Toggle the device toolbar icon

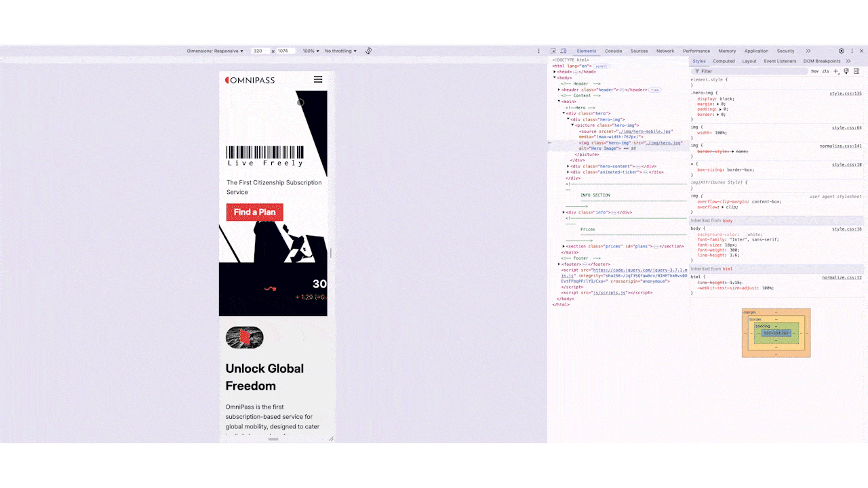click(563, 51)
